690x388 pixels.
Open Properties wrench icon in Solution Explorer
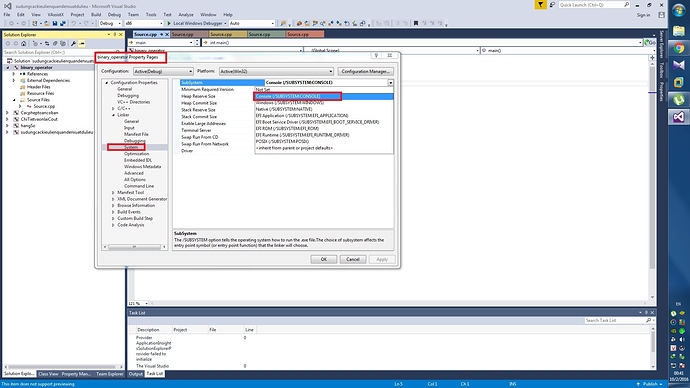pos(73,44)
